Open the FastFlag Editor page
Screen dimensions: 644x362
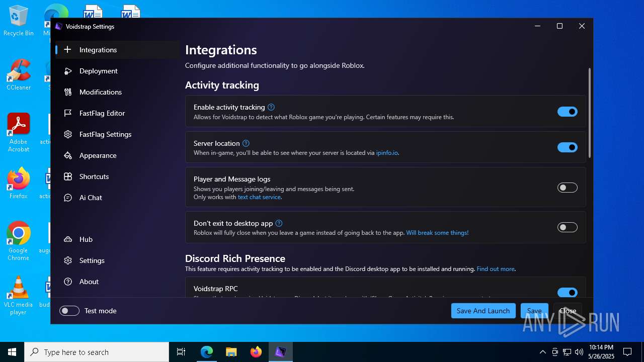(x=117, y=113)
